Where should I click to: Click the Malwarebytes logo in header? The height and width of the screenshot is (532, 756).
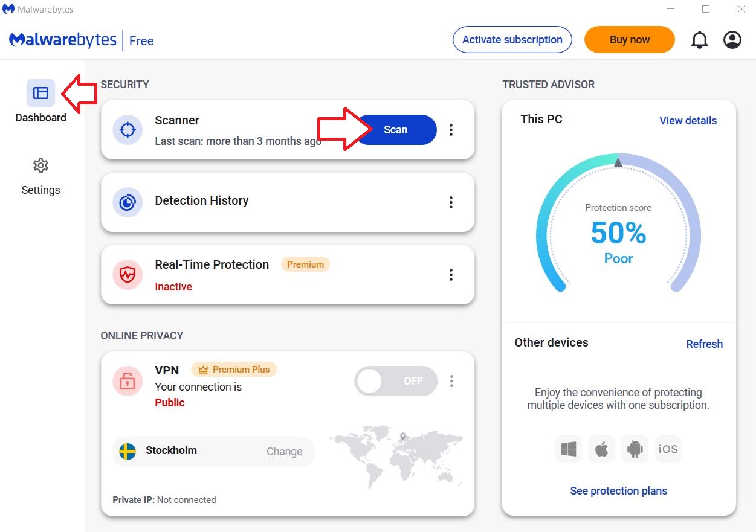coord(63,40)
